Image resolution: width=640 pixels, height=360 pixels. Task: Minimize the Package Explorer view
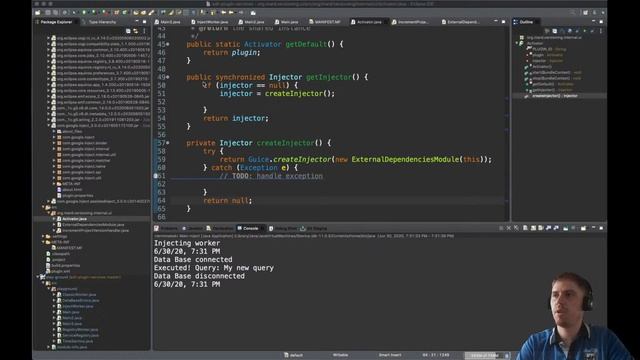(x=137, y=22)
